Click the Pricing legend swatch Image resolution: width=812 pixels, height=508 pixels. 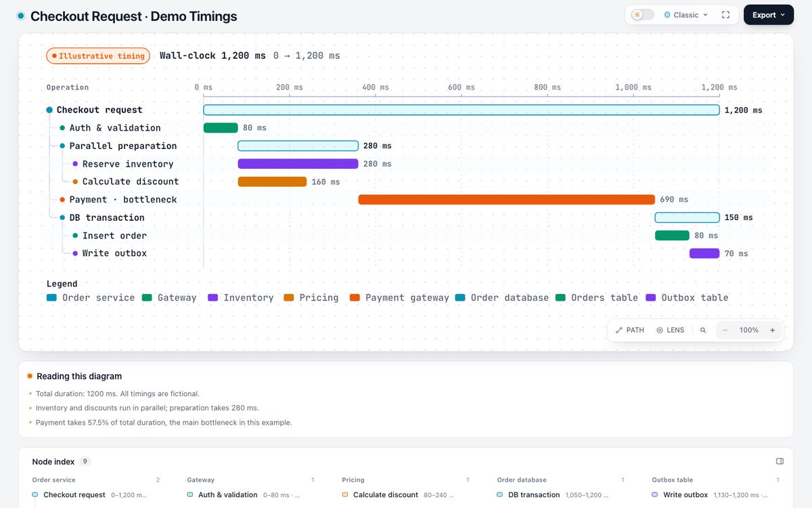[x=289, y=298]
